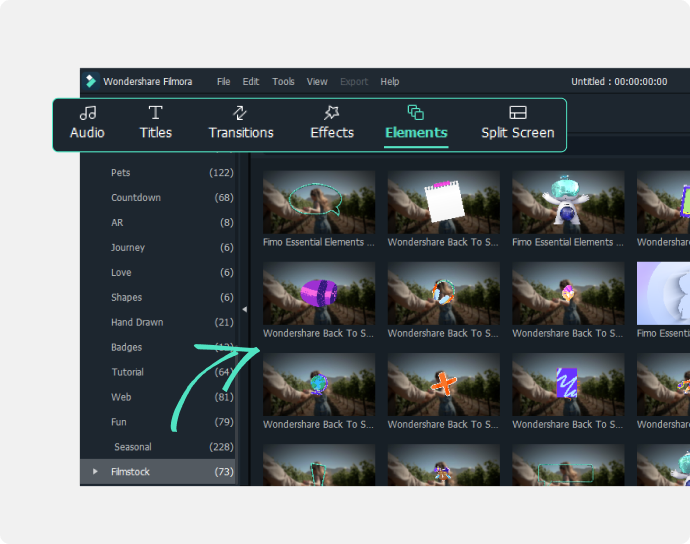Select the Hand Drawn category
This screenshot has width=690, height=544.
[x=137, y=322]
